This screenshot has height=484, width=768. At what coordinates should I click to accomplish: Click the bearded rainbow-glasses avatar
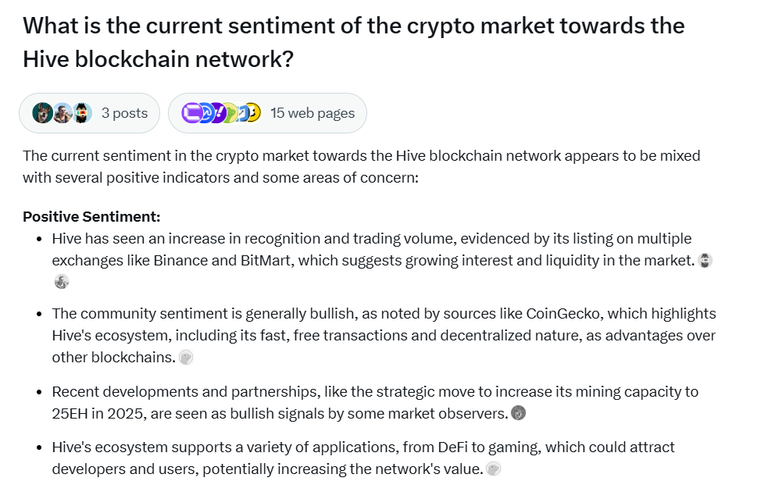[82, 113]
